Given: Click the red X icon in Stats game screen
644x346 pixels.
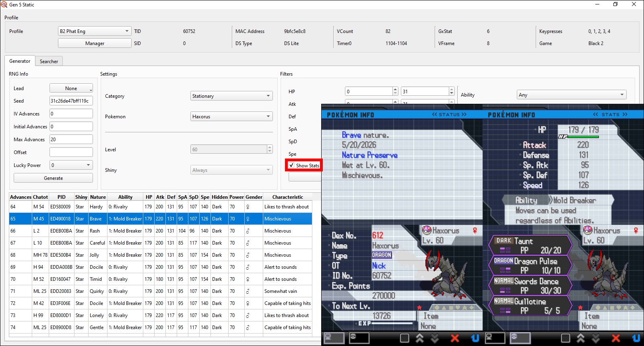Looking at the screenshot, I should tap(616, 338).
